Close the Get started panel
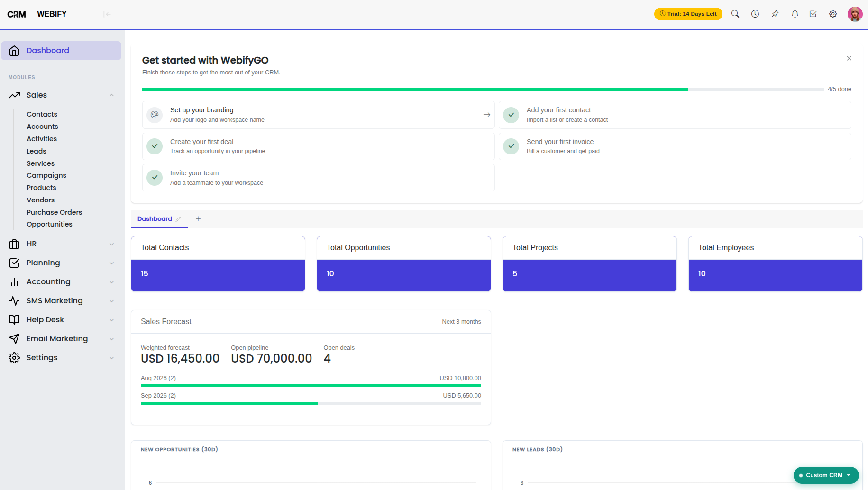The image size is (868, 490). click(849, 58)
